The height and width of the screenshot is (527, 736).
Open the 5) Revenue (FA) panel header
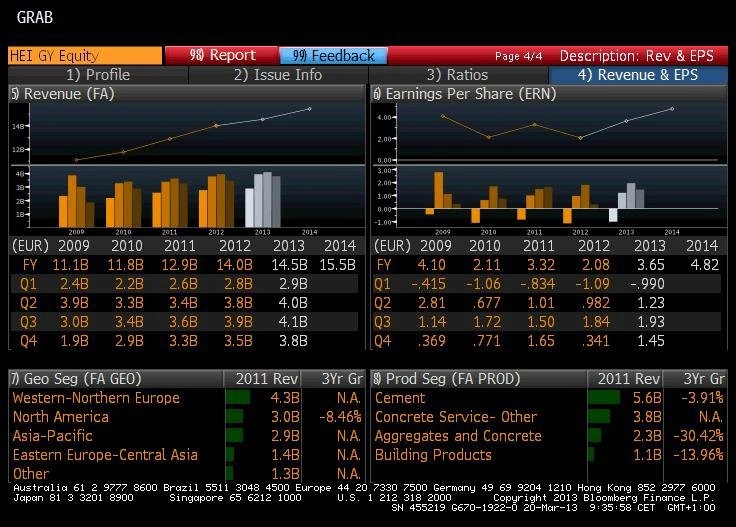coord(187,94)
